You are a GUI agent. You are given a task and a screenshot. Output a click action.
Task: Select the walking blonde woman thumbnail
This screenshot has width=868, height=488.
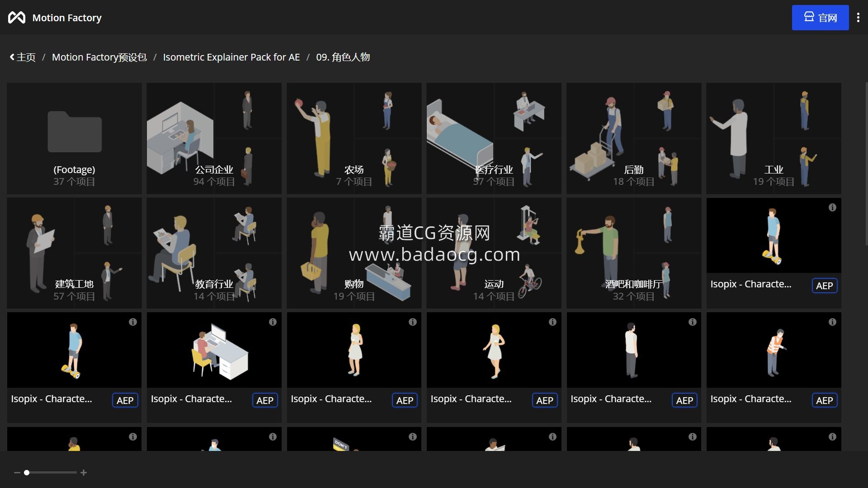click(494, 350)
